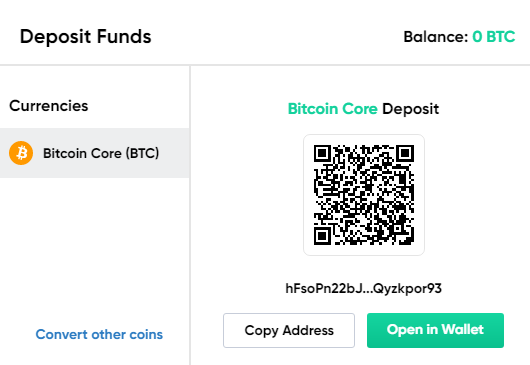Click the Copy Address button

pyautogui.click(x=289, y=330)
